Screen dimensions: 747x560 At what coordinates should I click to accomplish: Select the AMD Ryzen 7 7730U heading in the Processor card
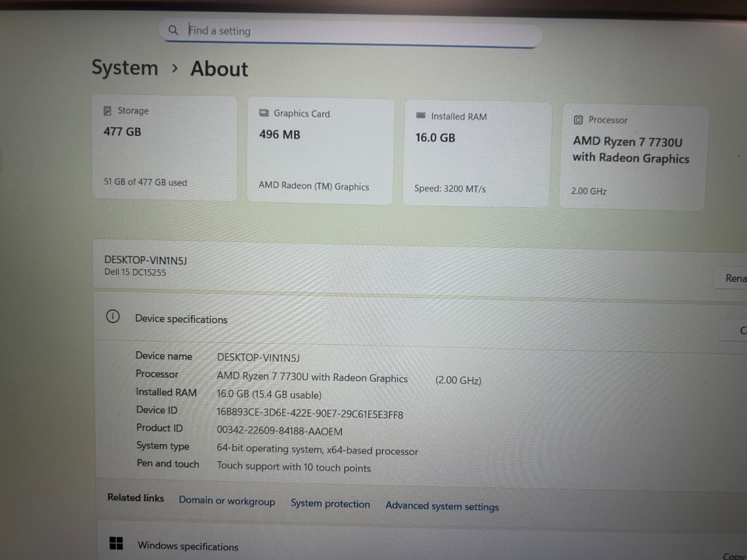click(631, 150)
